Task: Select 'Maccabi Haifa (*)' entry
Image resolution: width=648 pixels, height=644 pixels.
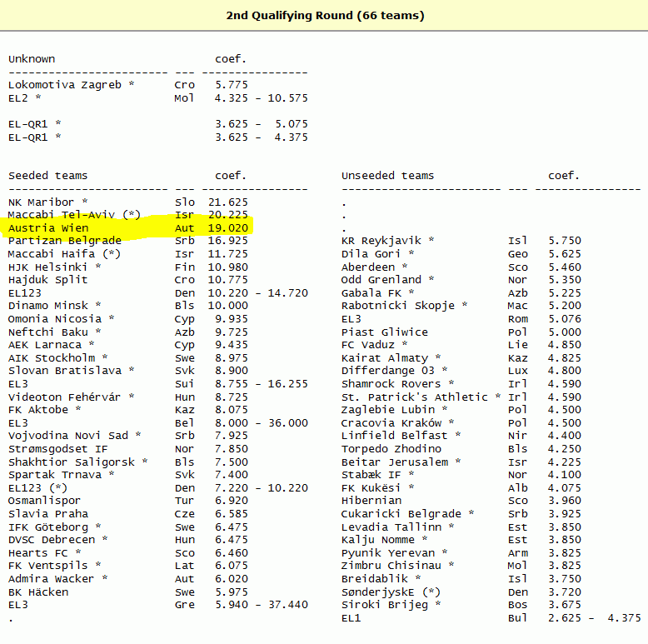Action: [x=64, y=254]
